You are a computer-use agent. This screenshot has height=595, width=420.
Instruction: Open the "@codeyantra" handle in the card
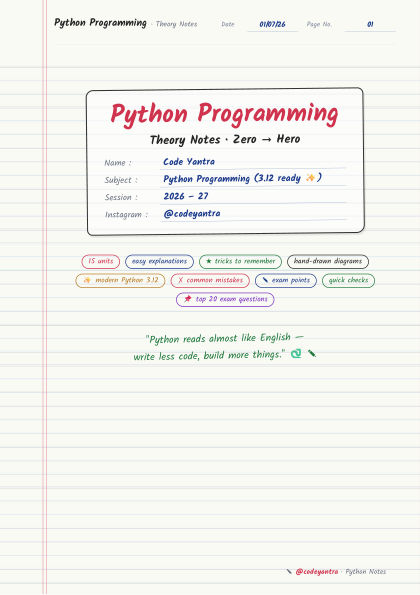pyautogui.click(x=192, y=214)
